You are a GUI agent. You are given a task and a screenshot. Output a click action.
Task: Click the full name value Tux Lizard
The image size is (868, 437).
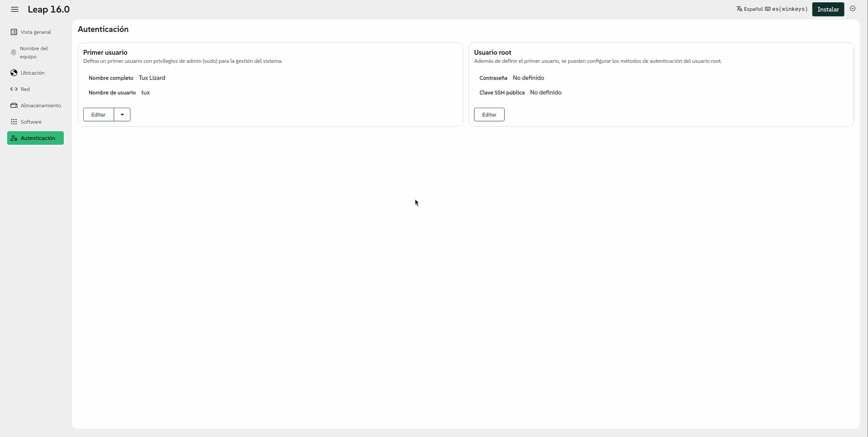coord(152,78)
